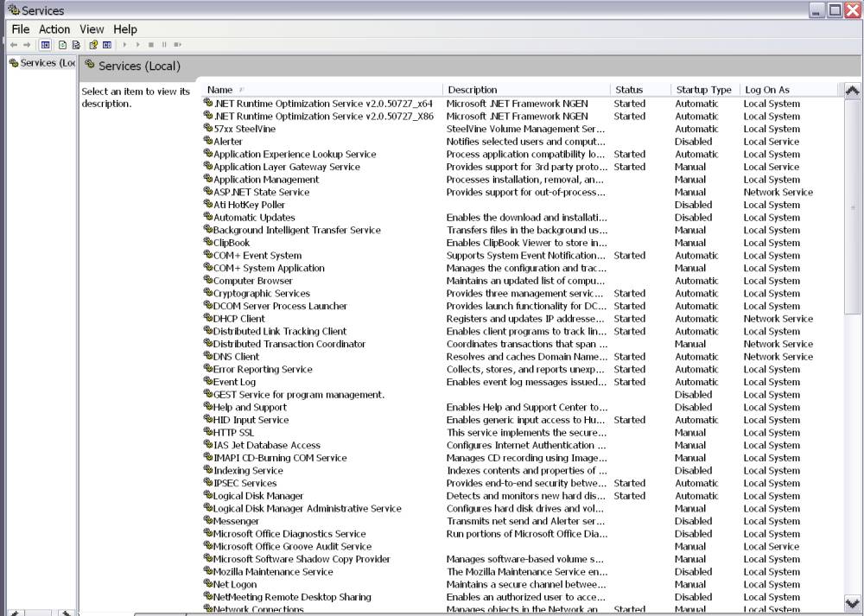Click the Services icon in the title bar

click(13, 10)
